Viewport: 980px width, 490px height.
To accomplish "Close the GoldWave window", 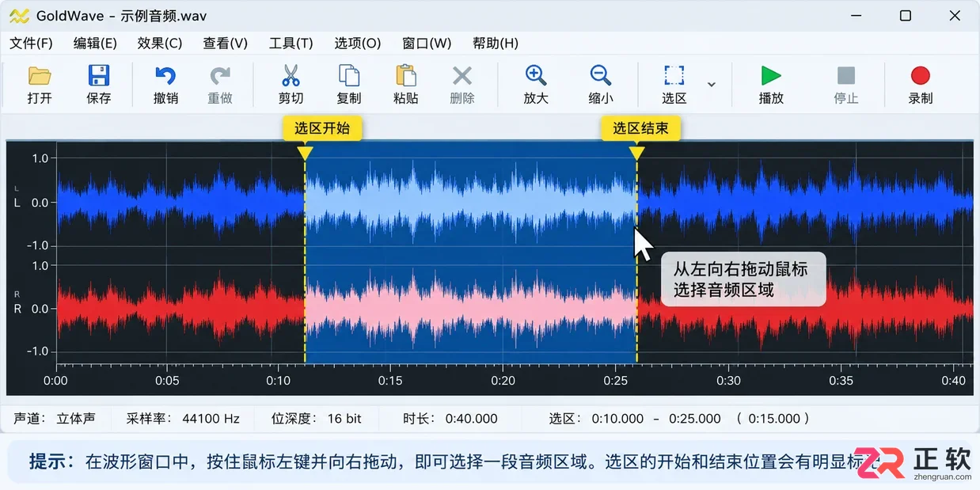I will [955, 16].
